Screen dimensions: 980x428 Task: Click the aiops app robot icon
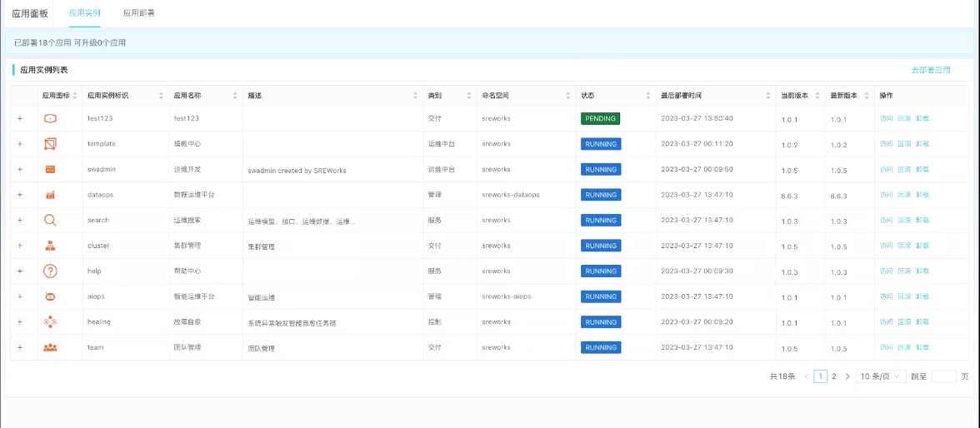click(x=50, y=297)
